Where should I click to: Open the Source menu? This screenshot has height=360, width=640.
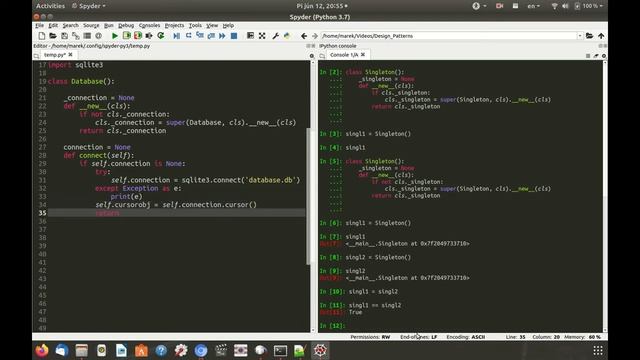(91, 25)
